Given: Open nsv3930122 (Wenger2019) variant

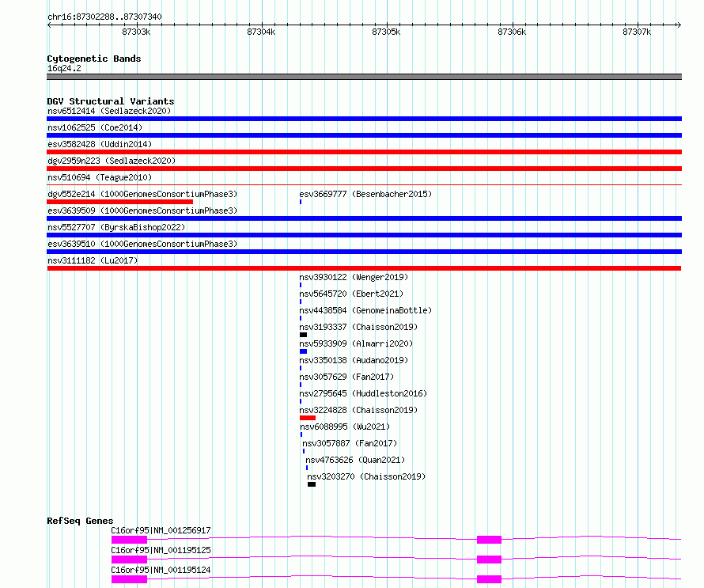Looking at the screenshot, I should tap(354, 277).
